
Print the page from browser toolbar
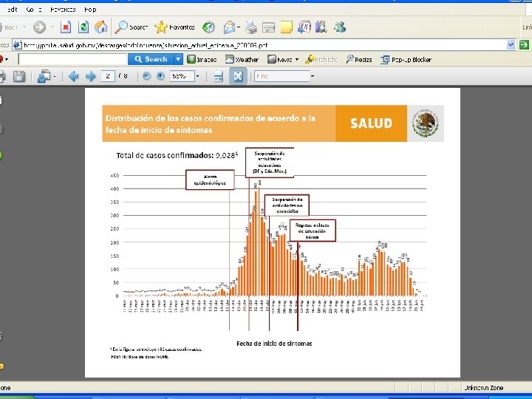251,27
